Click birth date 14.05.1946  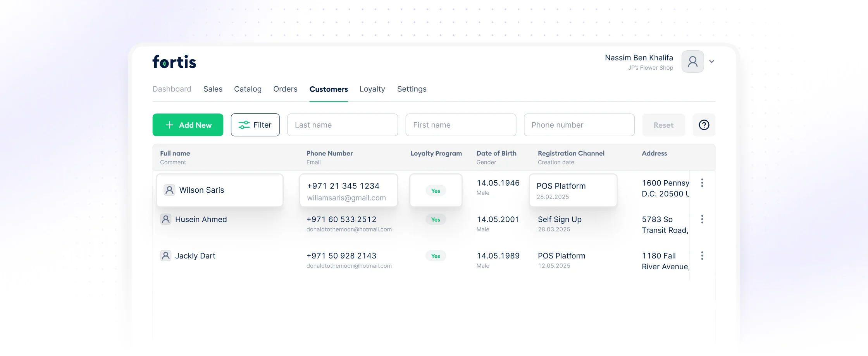click(498, 183)
